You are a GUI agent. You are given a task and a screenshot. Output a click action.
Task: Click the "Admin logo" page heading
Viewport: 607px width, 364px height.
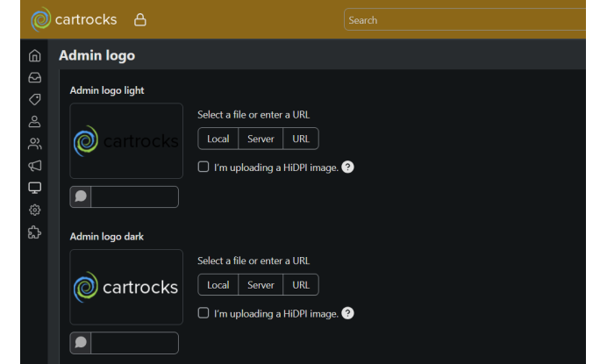(x=96, y=55)
